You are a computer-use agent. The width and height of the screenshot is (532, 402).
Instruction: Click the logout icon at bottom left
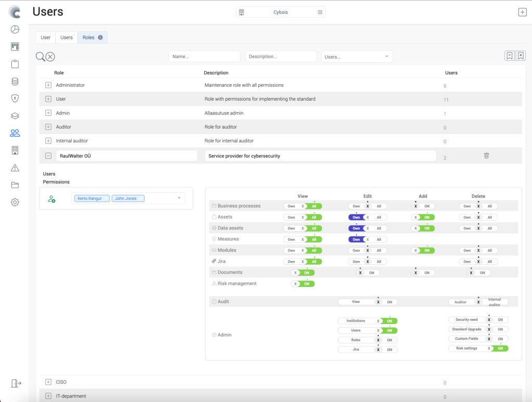coord(16,383)
